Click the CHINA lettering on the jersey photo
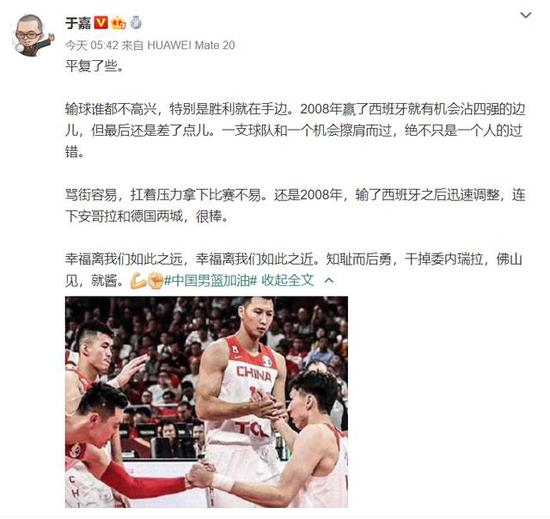550x519 pixels. point(254,374)
